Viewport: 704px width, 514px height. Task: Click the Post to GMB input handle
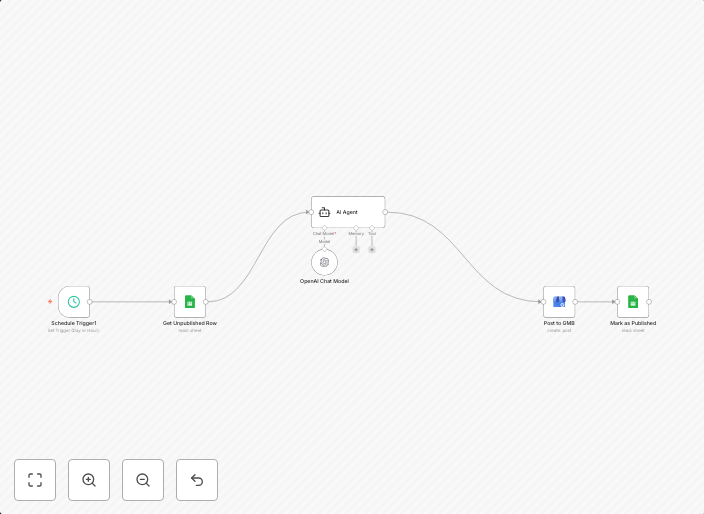pyautogui.click(x=543, y=302)
